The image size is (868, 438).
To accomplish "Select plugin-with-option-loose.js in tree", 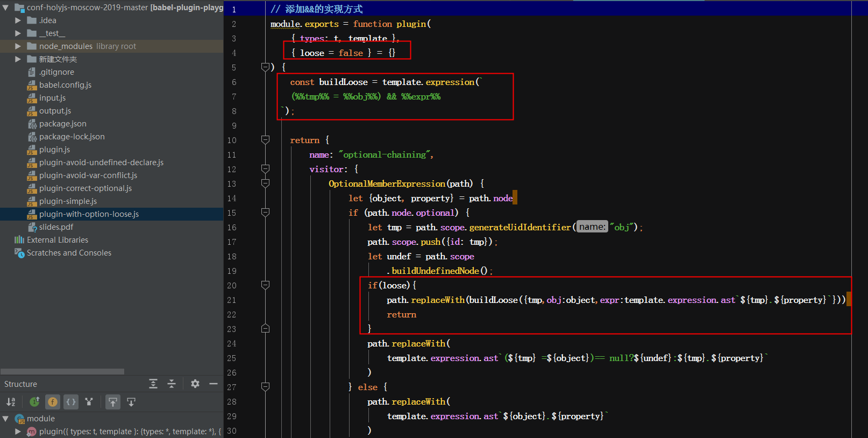I will (x=89, y=214).
